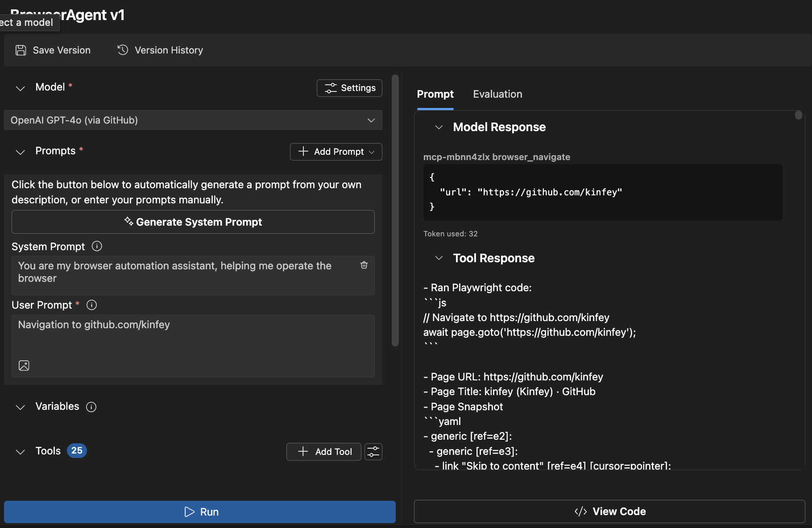Click the Tools count badge 25

[77, 451]
